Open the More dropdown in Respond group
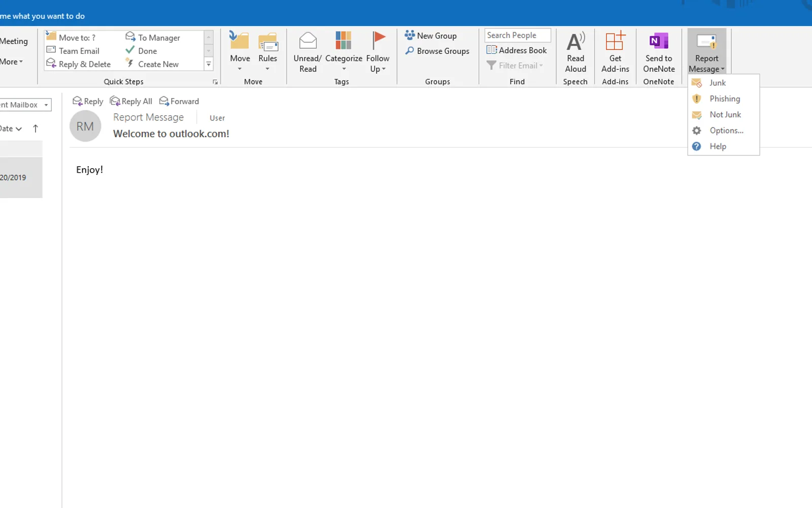Image resolution: width=812 pixels, height=508 pixels. click(11, 61)
